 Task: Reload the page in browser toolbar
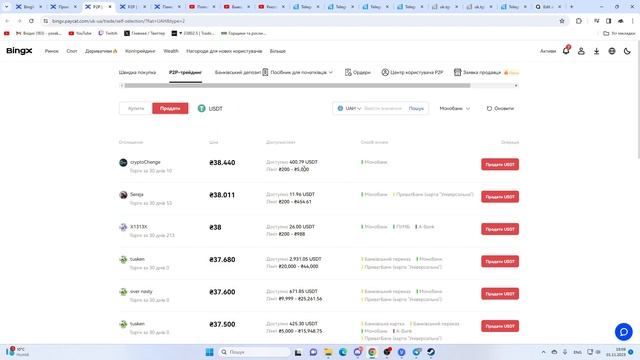[x=31, y=21]
